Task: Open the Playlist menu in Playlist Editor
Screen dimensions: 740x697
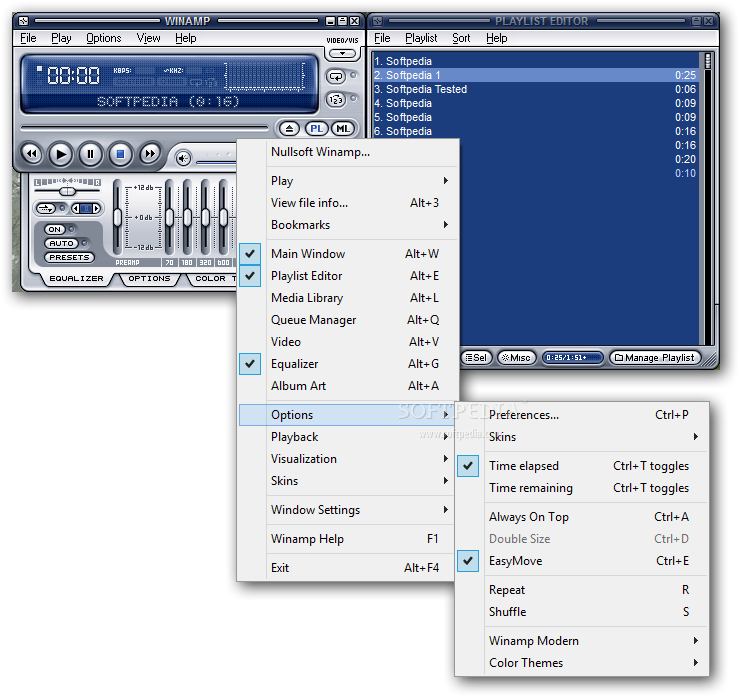Action: [x=421, y=38]
